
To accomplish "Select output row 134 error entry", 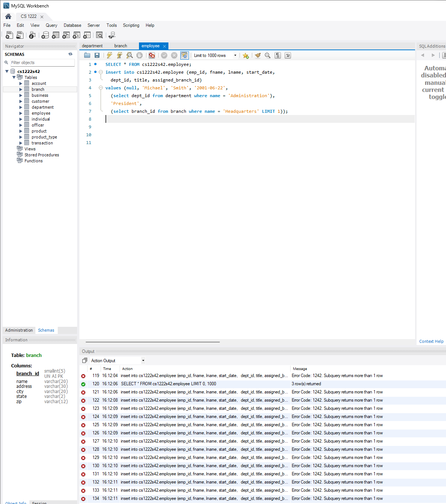I will (x=263, y=498).
